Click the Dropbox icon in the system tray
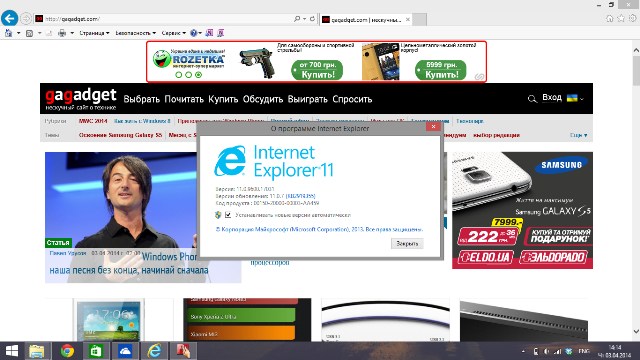Screen dimensions: 640x360 [569, 351]
